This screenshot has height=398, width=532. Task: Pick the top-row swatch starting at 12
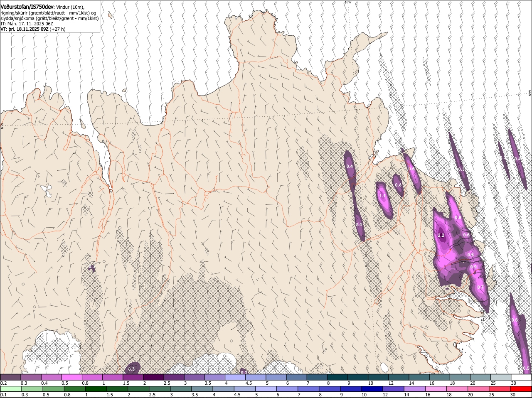click(x=399, y=377)
